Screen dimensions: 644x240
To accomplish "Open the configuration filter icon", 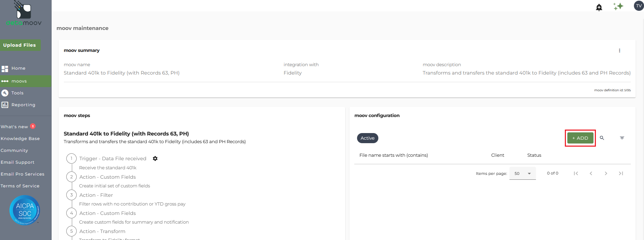I will coord(622,138).
